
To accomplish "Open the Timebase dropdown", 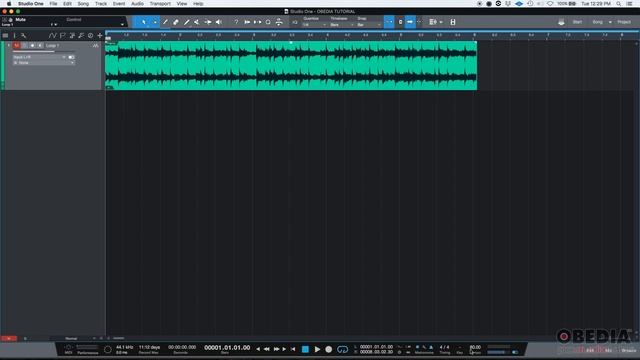I will (x=342, y=25).
